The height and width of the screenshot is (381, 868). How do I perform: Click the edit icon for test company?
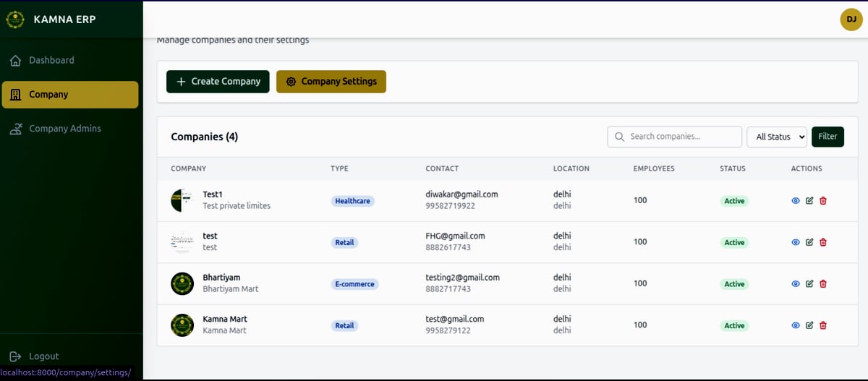[x=809, y=242]
